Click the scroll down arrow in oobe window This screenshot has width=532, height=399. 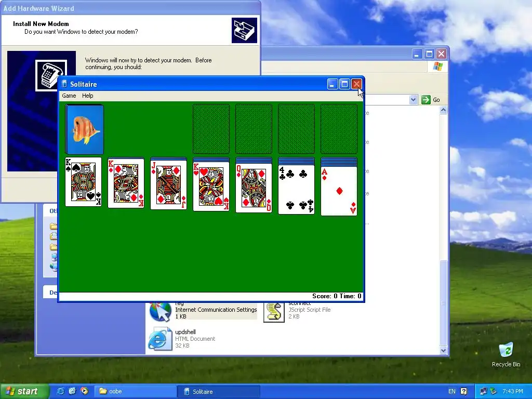tap(443, 350)
